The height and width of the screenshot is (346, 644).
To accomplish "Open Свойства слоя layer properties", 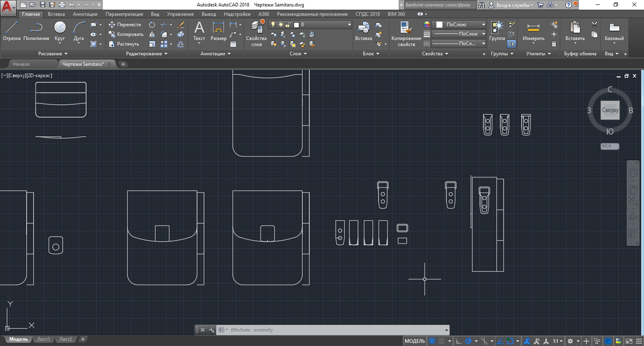I will [257, 33].
